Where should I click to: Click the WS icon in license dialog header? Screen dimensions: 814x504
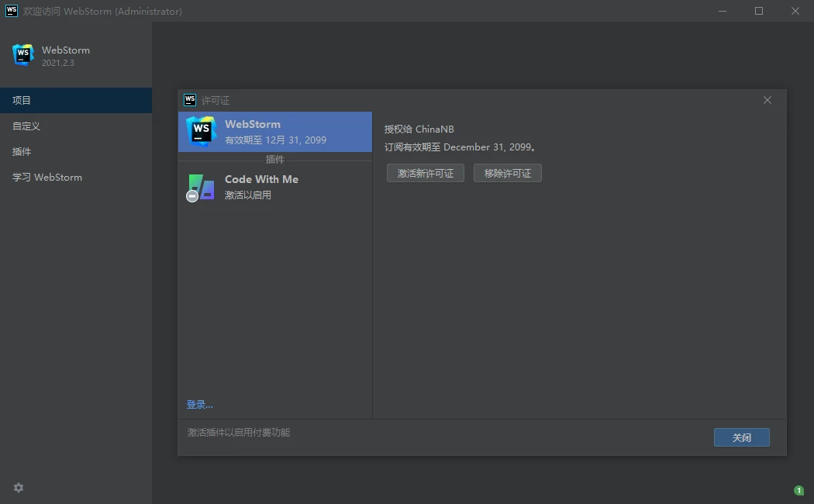click(190, 100)
